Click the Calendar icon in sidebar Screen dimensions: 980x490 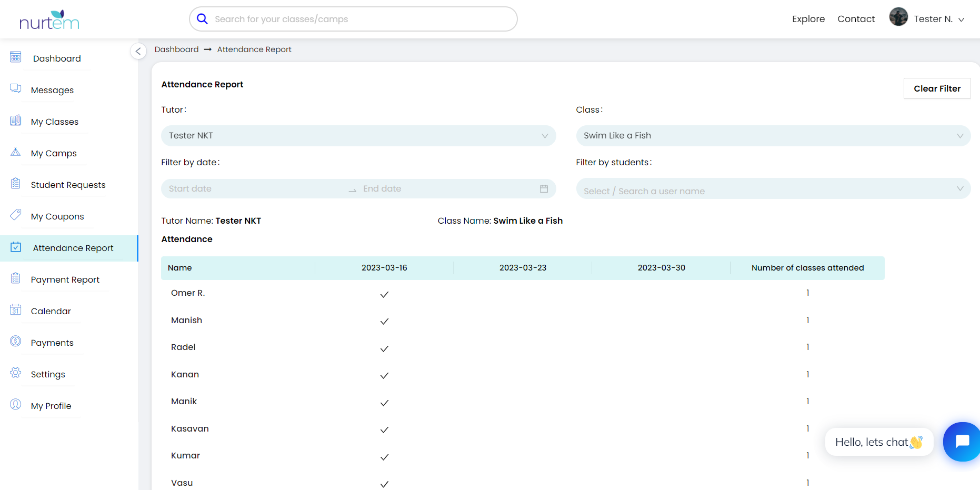16,310
